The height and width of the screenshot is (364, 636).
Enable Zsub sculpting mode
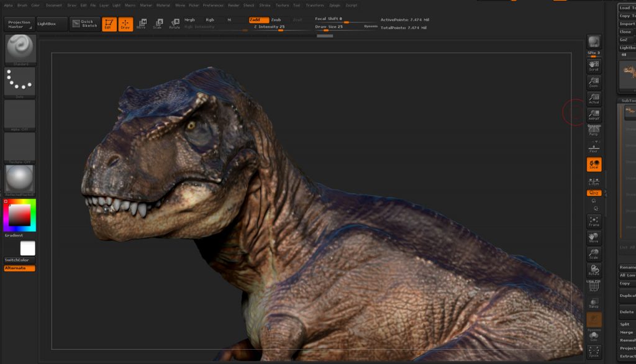click(276, 20)
